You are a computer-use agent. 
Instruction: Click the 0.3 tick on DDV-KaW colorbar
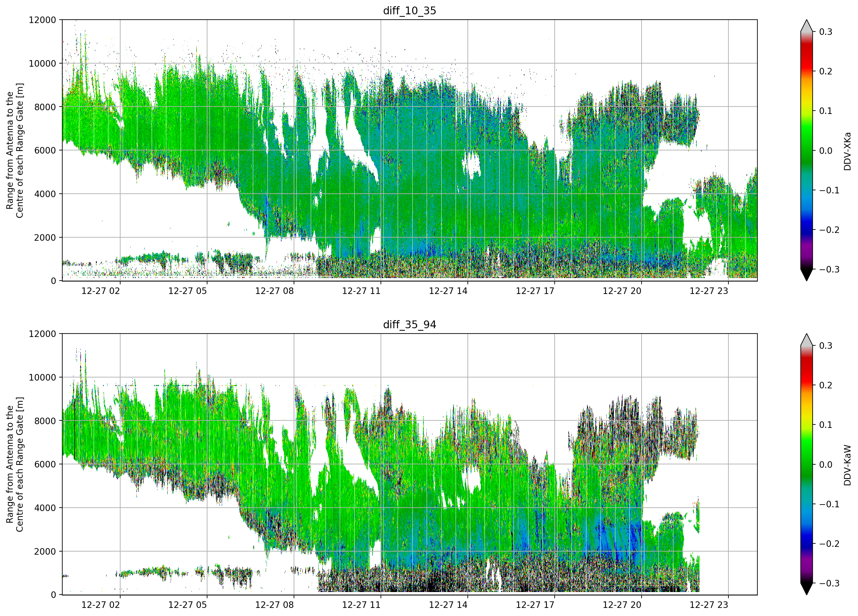coord(826,346)
